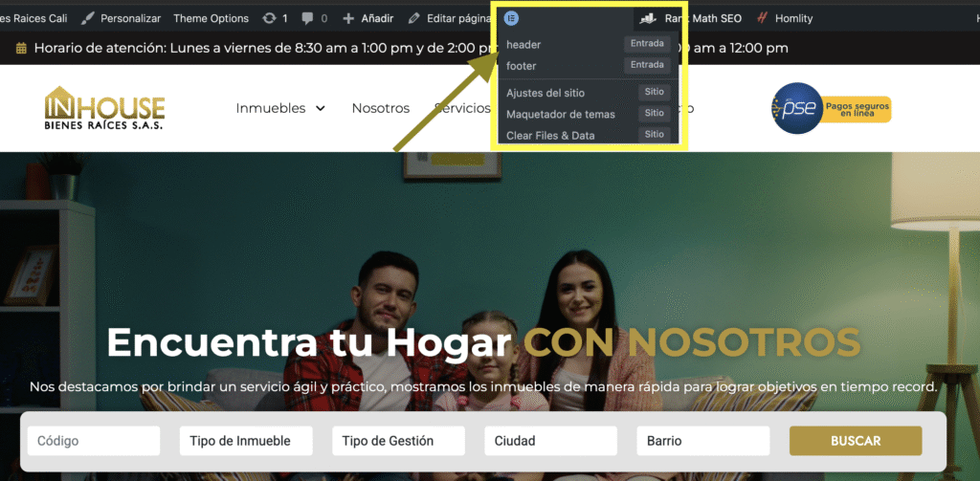Select header entry in Elementor menu
Viewport: 980px width, 481px height.
point(523,44)
